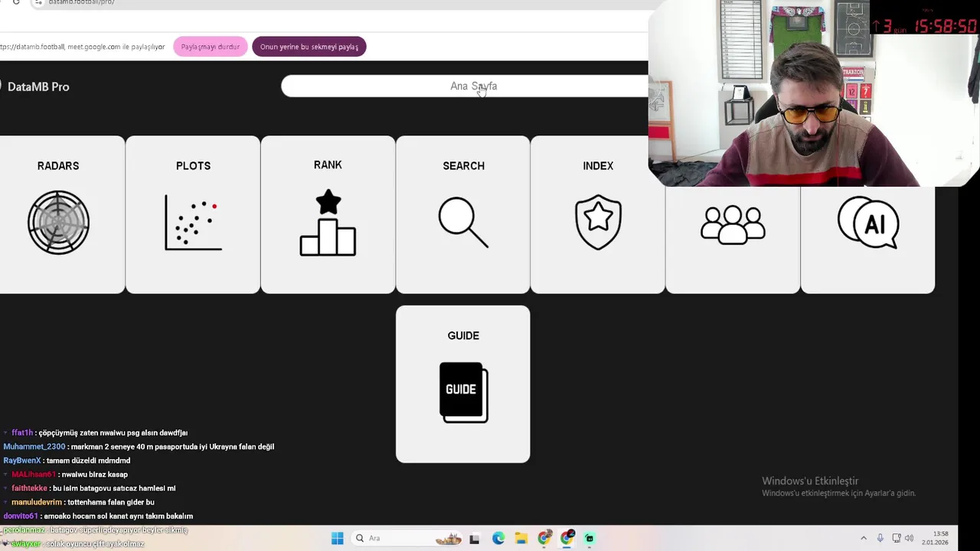This screenshot has height=551, width=980.
Task: Open volume control tray icon
Action: (x=909, y=538)
